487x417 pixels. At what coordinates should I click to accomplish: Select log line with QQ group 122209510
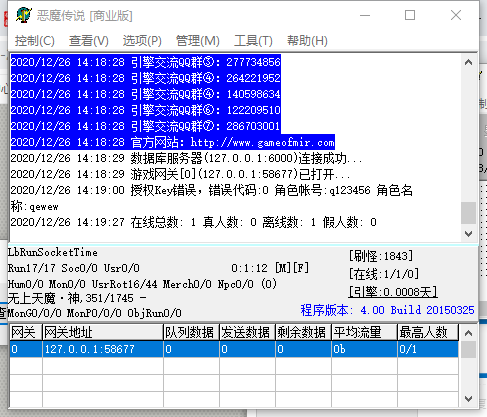146,110
